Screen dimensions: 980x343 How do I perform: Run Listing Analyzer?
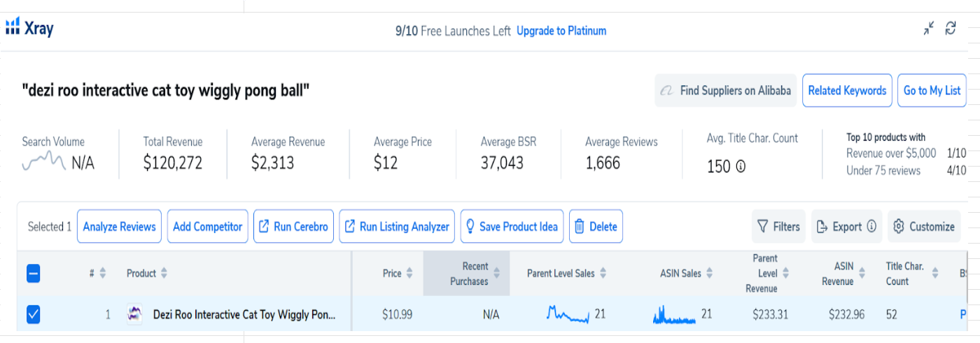(397, 226)
